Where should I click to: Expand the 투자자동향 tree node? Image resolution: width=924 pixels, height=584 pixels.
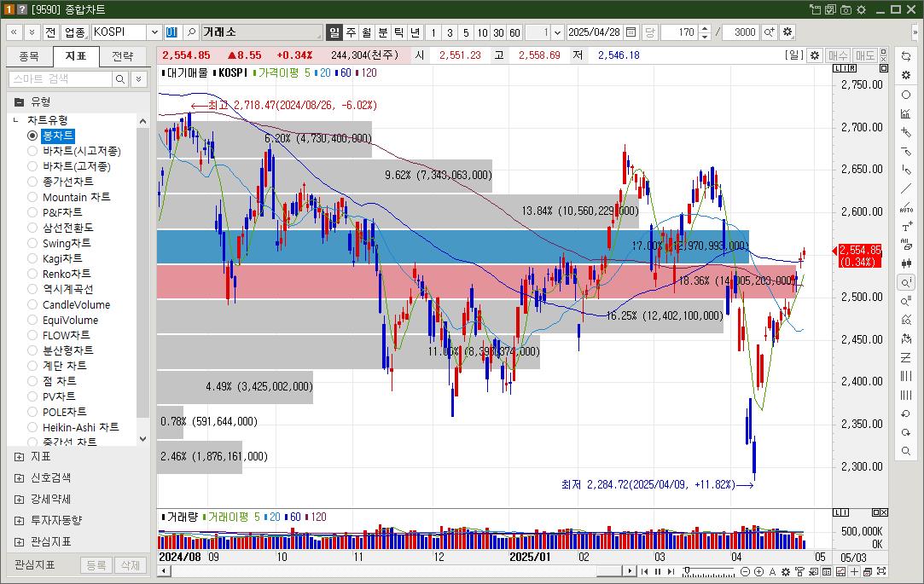(x=19, y=520)
